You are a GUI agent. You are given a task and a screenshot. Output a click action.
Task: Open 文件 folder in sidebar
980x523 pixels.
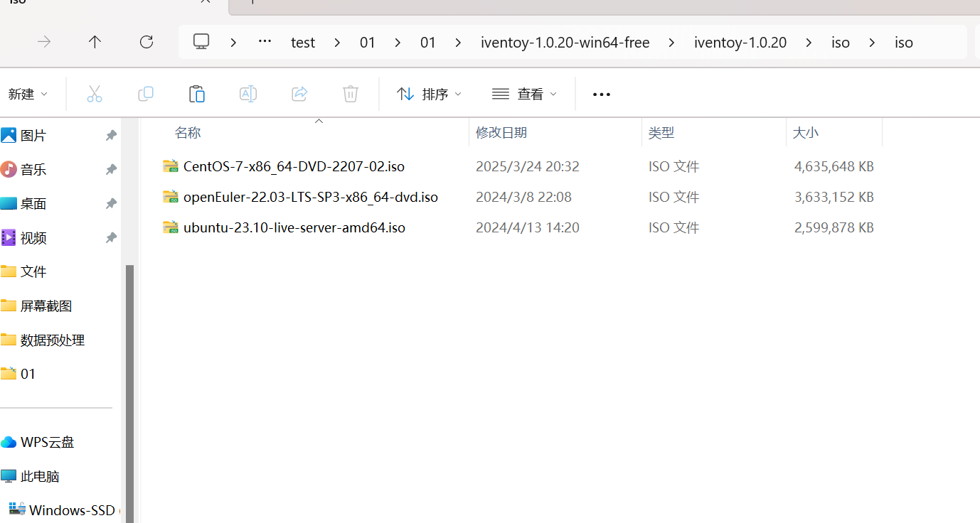point(33,271)
